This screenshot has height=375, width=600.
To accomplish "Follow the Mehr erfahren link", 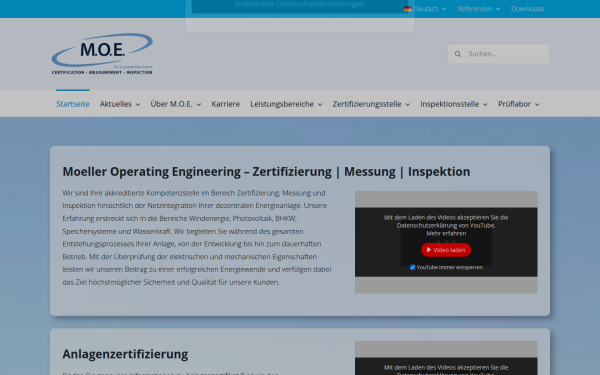I will (x=446, y=233).
